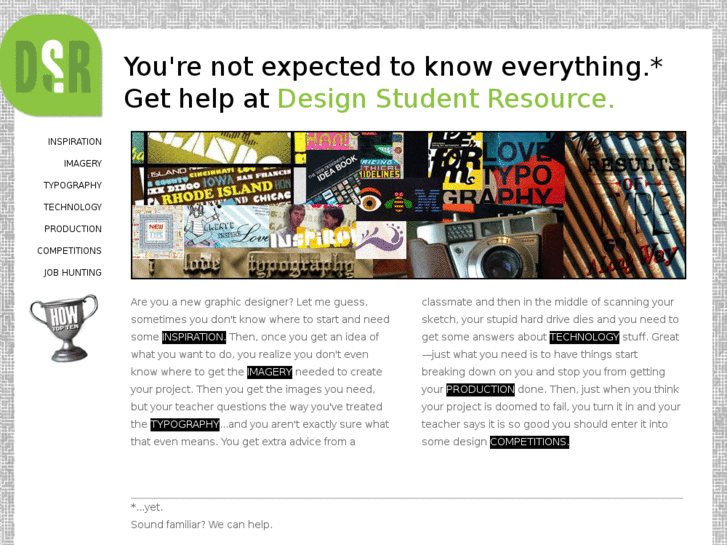Open the Inspiration sidebar menu item
The height and width of the screenshot is (545, 727).
(x=74, y=142)
